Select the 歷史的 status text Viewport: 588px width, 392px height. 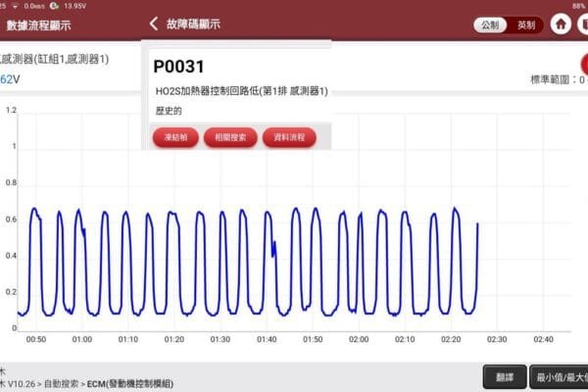pyautogui.click(x=169, y=111)
